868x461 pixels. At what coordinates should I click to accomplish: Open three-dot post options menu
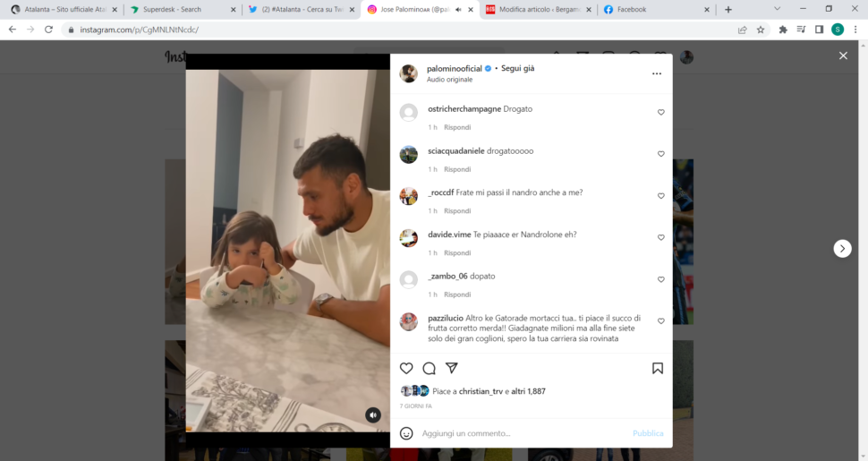(657, 73)
